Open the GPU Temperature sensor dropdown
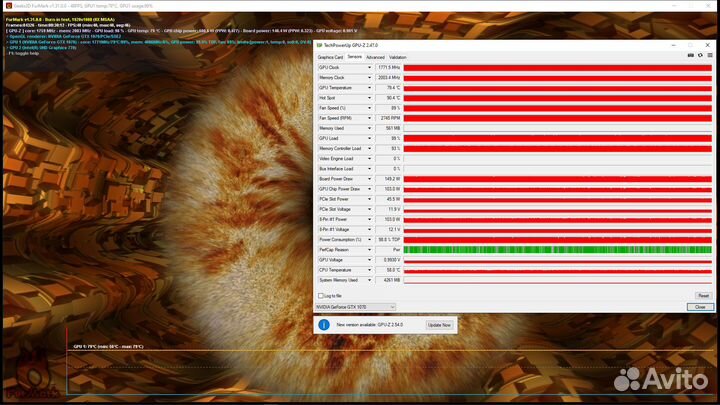This screenshot has width=720, height=405. click(369, 88)
